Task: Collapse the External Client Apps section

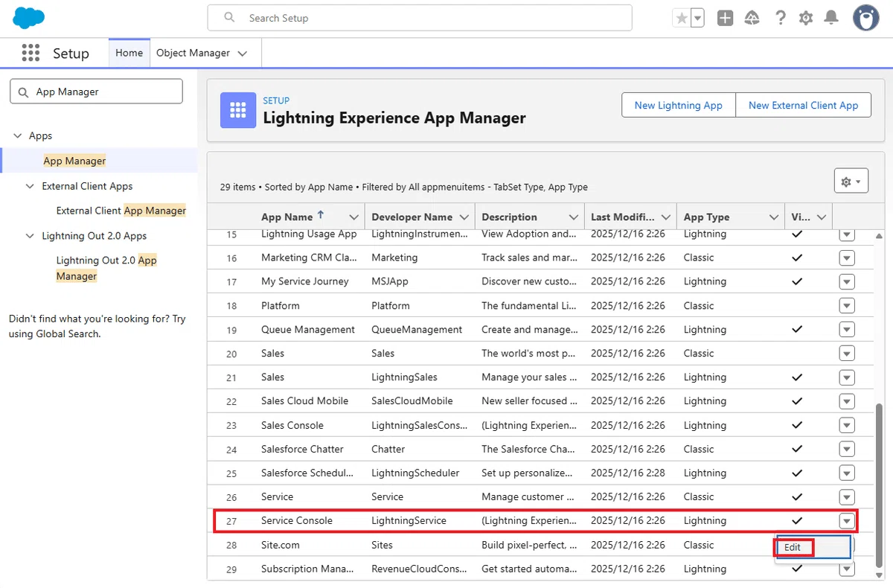Action: pyautogui.click(x=31, y=186)
